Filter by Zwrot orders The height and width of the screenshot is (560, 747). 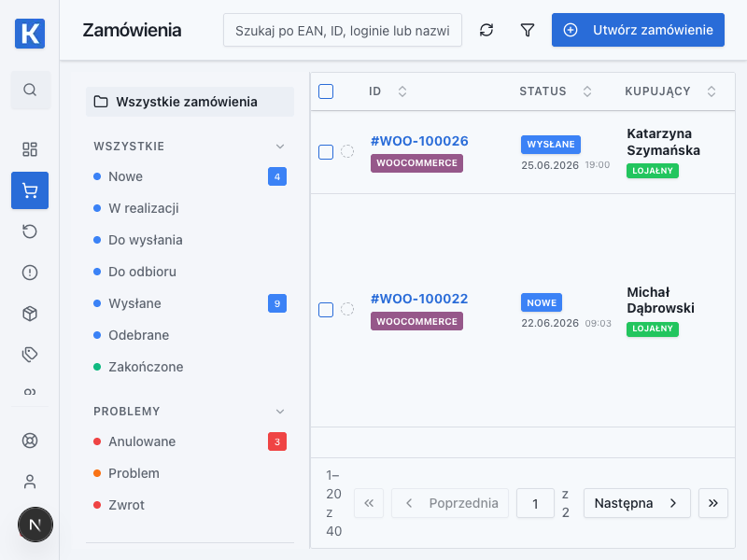coord(190,505)
